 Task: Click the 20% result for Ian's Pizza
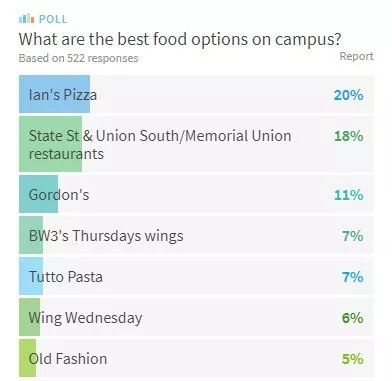tap(348, 95)
